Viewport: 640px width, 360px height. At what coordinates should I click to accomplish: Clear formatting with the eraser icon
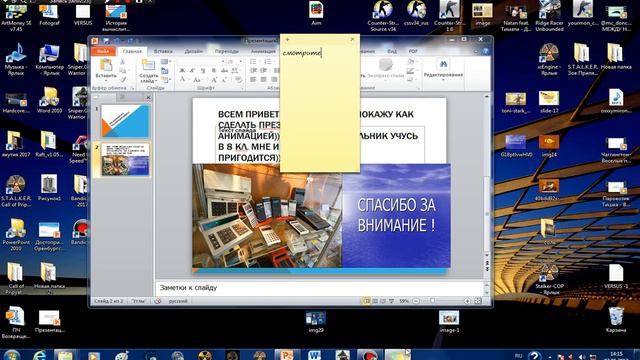[239, 80]
